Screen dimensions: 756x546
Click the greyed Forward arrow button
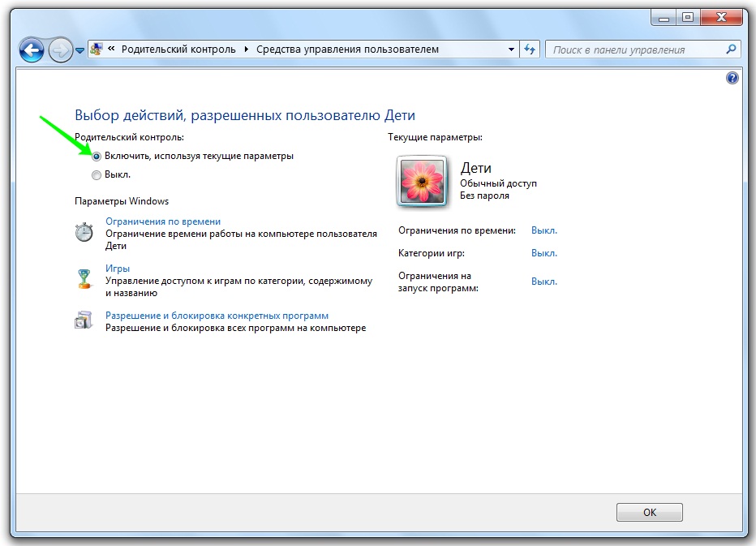(x=60, y=49)
